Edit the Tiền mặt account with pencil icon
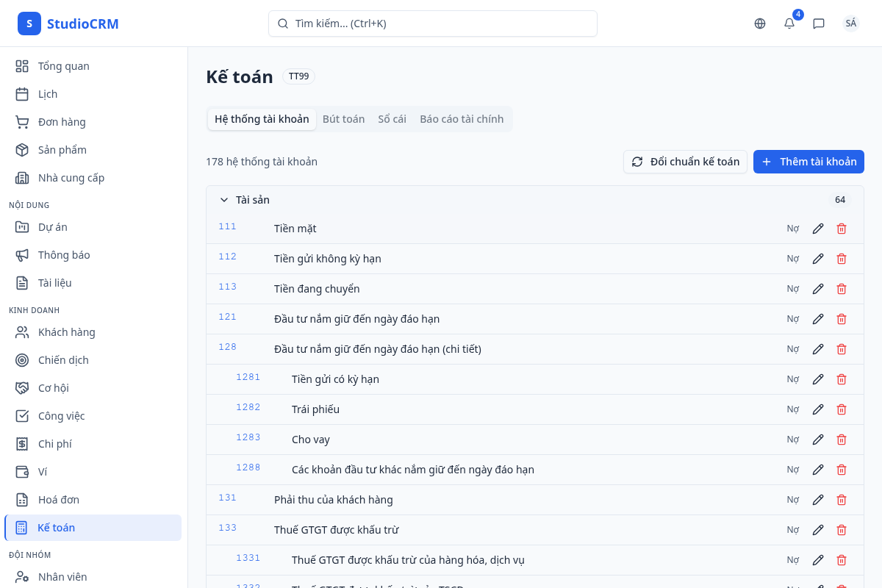The height and width of the screenshot is (588, 882). point(818,229)
